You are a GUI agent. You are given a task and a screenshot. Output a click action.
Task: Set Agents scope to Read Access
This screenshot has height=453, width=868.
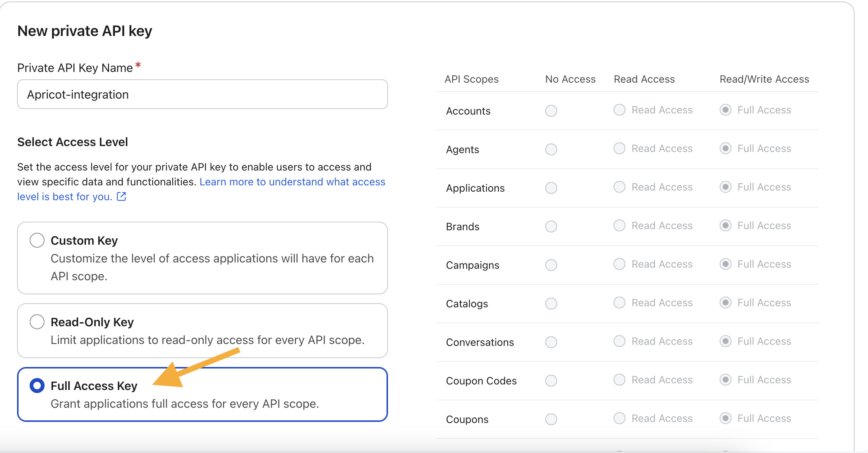click(x=619, y=148)
